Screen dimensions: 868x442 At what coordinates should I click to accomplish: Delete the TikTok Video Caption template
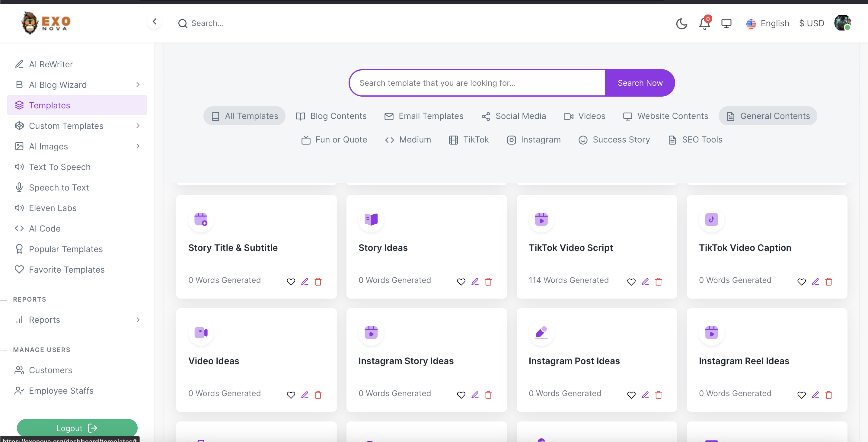[x=828, y=281]
